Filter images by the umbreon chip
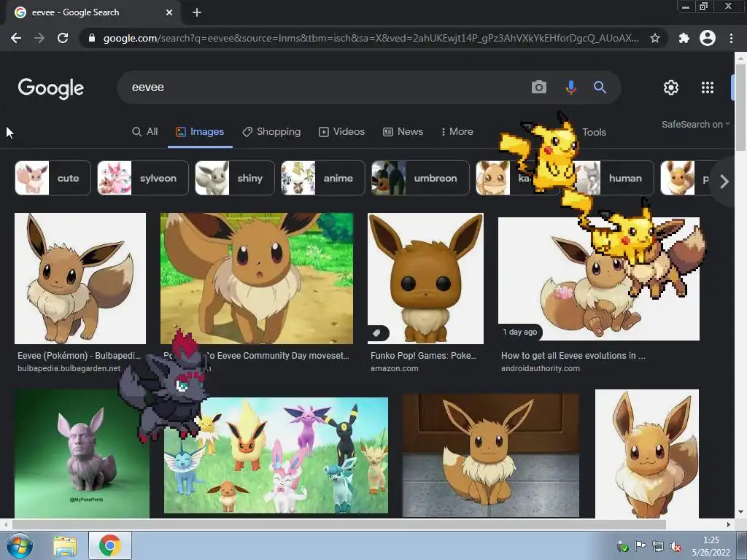The width and height of the screenshot is (747, 560). pyautogui.click(x=420, y=178)
